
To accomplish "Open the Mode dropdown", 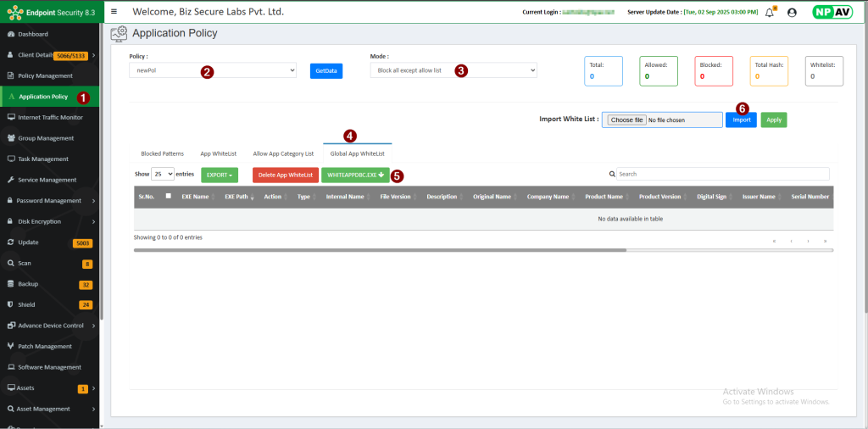I will [453, 70].
